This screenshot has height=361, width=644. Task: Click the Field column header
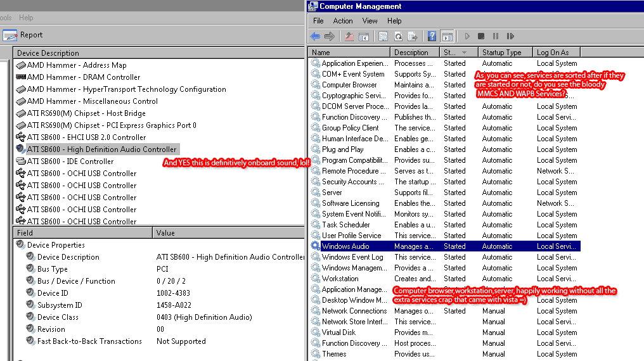82,232
